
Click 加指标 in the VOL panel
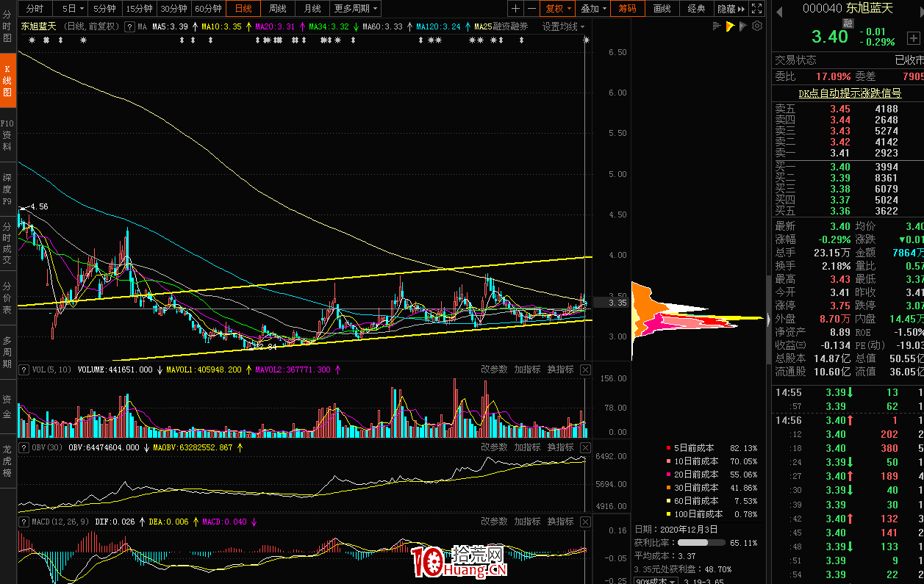coord(527,369)
